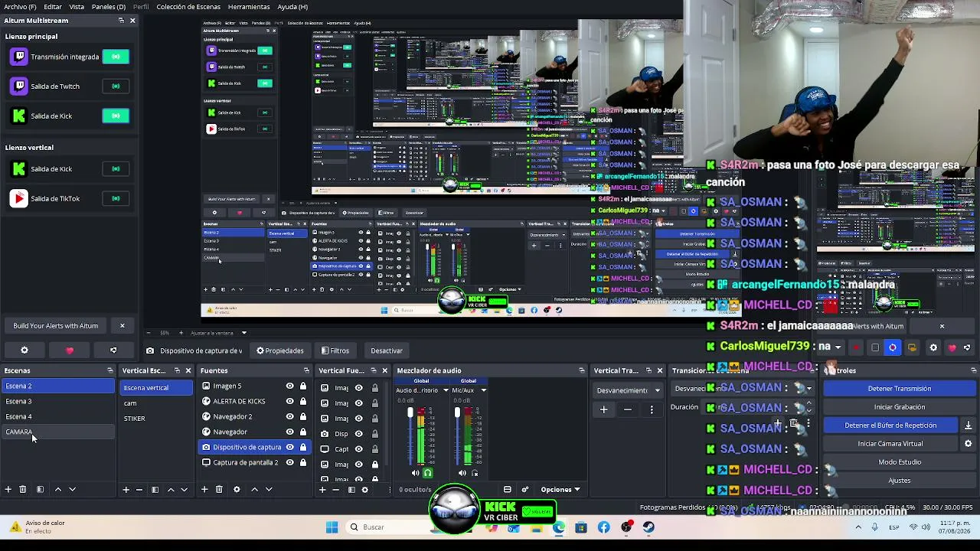
Task: Open Audio del escritorio channel dropdown
Action: coord(446,390)
